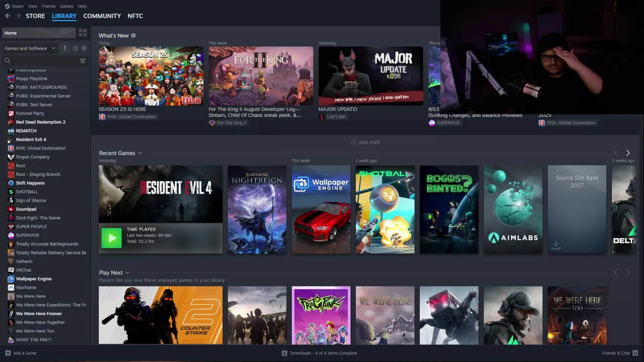Expand the Recent Games shelf dropdown

pyautogui.click(x=139, y=153)
